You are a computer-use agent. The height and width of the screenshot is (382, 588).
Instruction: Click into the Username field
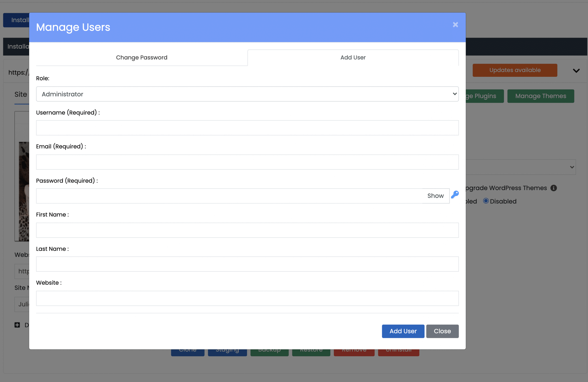coord(247,128)
